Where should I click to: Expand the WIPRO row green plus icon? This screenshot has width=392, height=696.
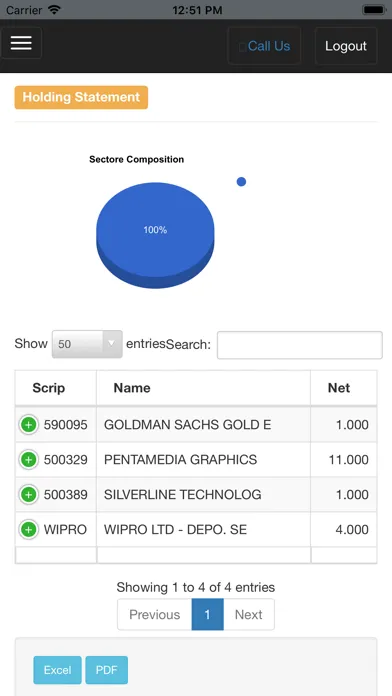(28, 530)
